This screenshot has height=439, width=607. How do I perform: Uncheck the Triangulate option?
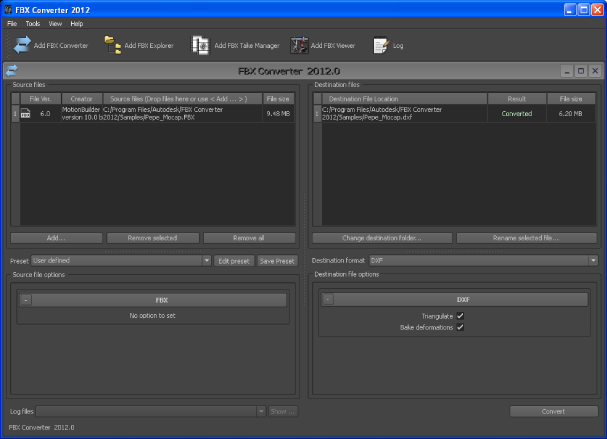click(460, 316)
